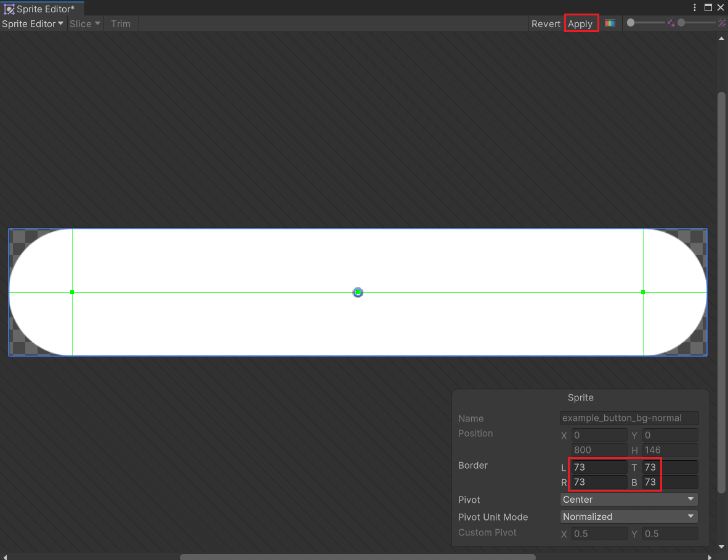Click the Custom Pivot Y field
This screenshot has width=728, height=560.
[670, 534]
